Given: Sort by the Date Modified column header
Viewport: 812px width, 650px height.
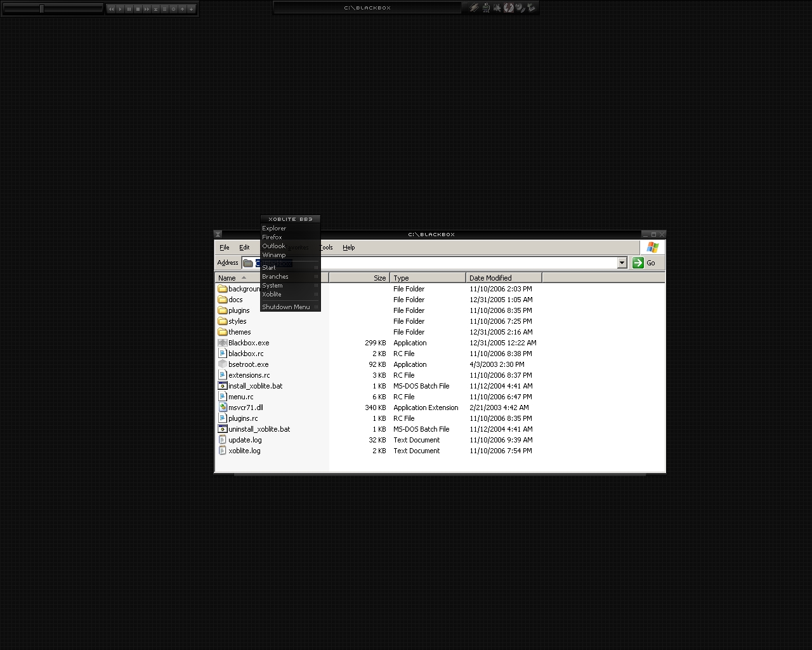Looking at the screenshot, I should click(504, 278).
